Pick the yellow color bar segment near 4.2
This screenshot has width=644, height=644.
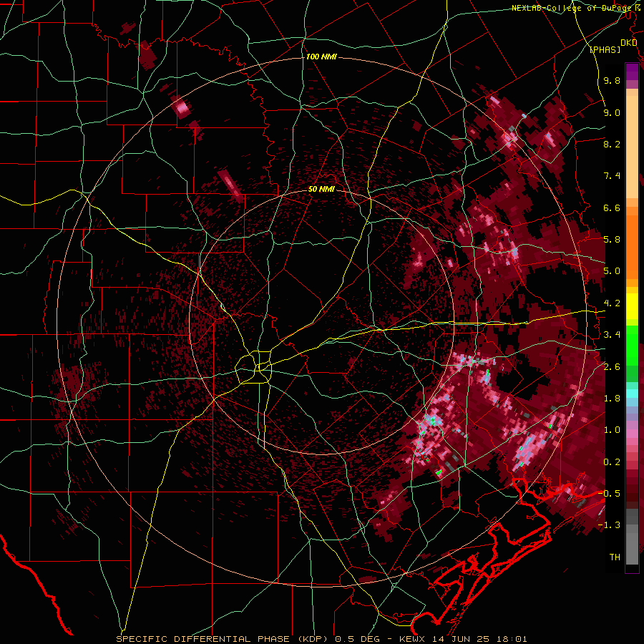tap(632, 306)
